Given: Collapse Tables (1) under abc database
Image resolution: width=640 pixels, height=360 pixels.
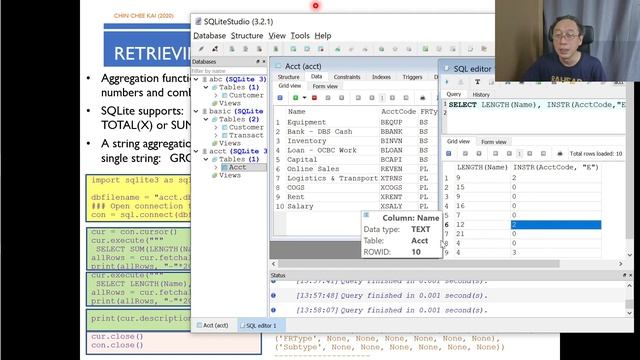Looking at the screenshot, I should 206,87.
